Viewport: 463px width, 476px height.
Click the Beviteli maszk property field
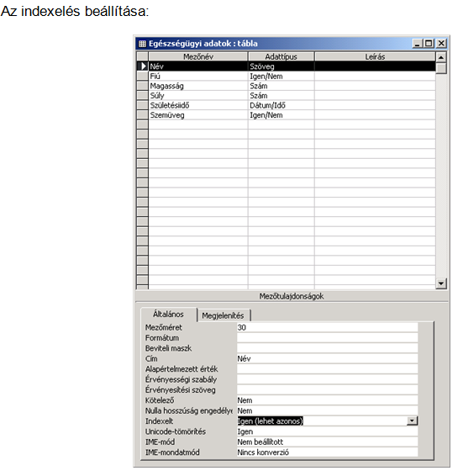pyautogui.click(x=327, y=348)
